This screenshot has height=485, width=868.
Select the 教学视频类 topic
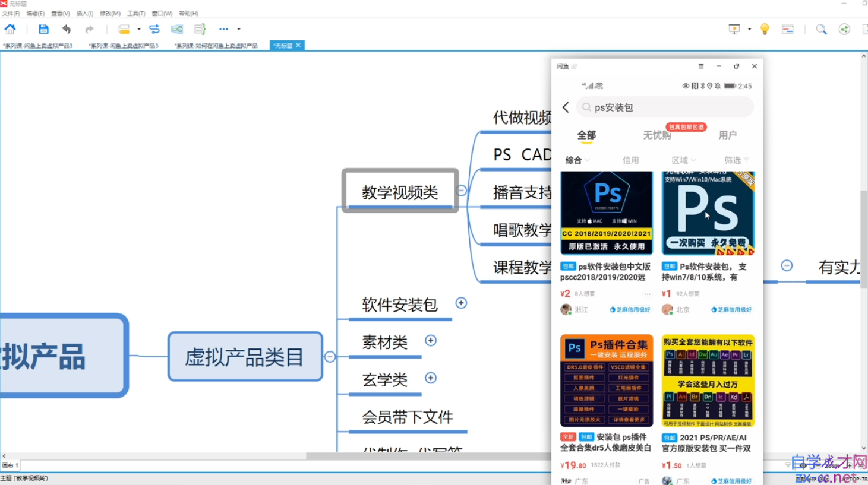[400, 191]
